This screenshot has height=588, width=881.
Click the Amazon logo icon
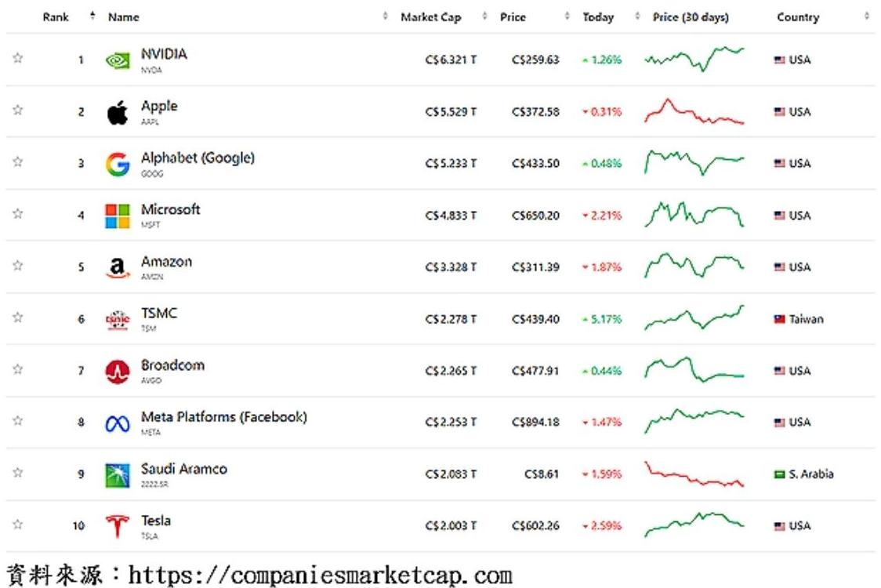point(117,268)
